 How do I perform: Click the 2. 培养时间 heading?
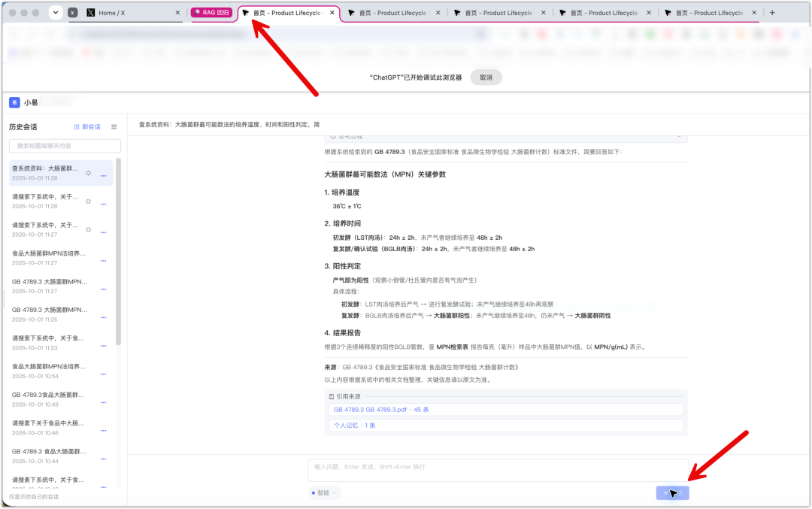coord(342,224)
